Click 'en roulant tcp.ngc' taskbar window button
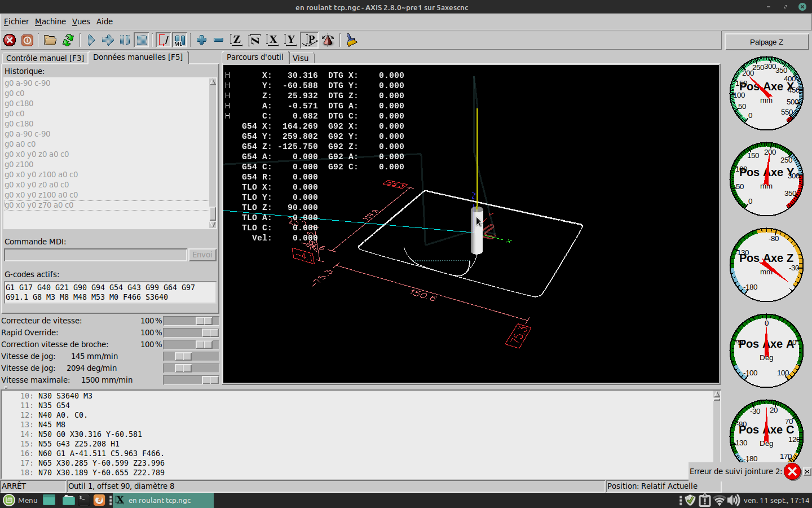The width and height of the screenshot is (812, 508). click(x=164, y=500)
